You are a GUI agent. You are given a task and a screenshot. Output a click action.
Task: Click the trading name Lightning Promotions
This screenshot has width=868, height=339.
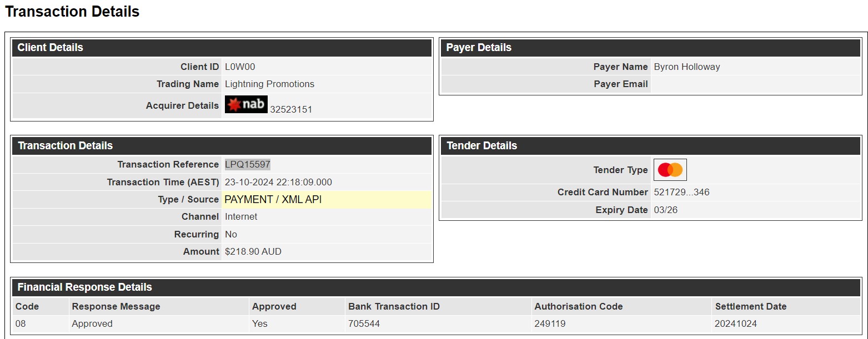269,84
